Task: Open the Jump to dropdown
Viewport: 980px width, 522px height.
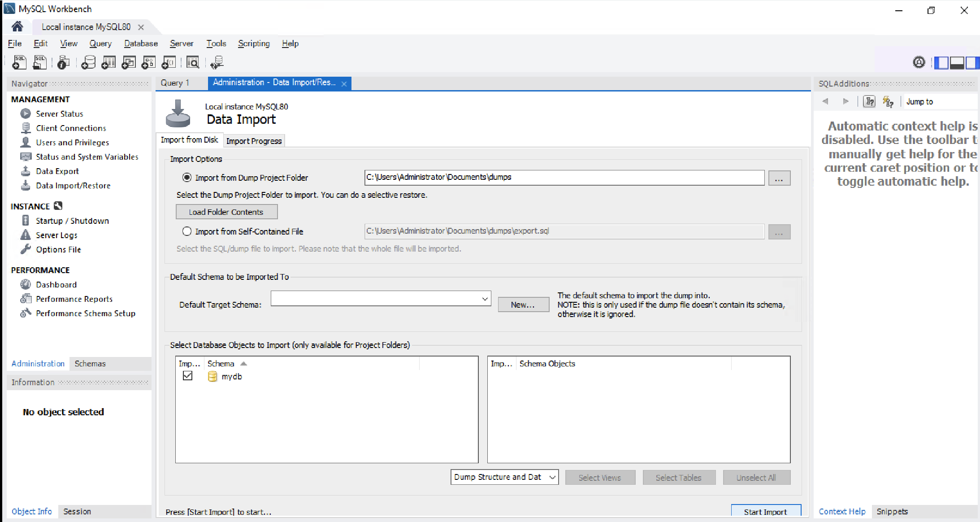Action: [x=940, y=102]
